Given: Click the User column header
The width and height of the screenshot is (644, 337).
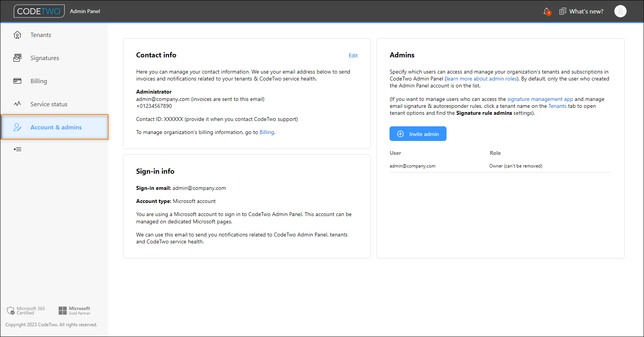Looking at the screenshot, I should [x=396, y=153].
